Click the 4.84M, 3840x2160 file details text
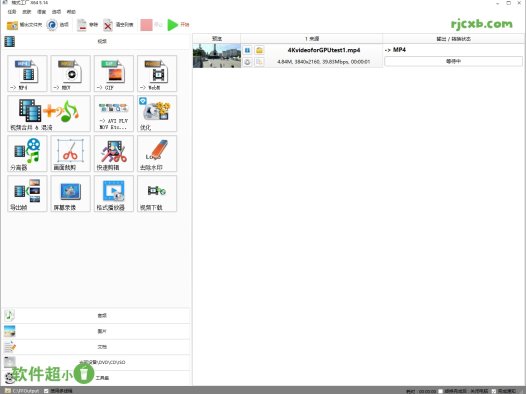Viewport: 526px width, 394px height. (x=323, y=62)
